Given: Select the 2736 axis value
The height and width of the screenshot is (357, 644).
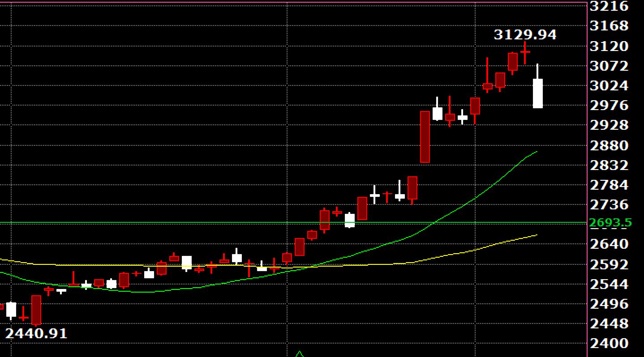Looking at the screenshot, I should click(609, 205).
